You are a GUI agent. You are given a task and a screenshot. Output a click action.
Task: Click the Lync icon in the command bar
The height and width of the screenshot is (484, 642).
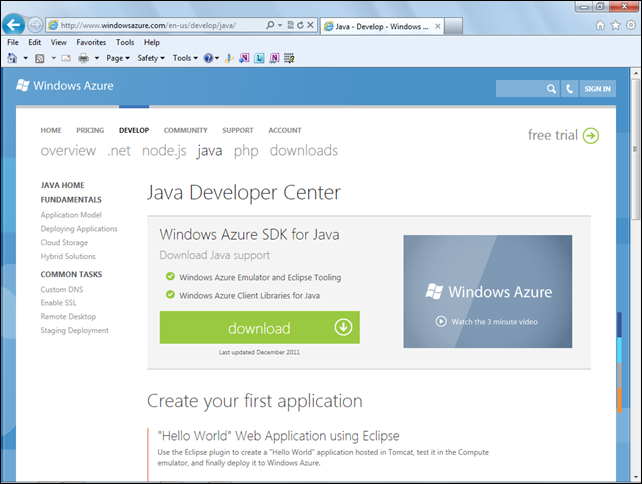[x=259, y=58]
